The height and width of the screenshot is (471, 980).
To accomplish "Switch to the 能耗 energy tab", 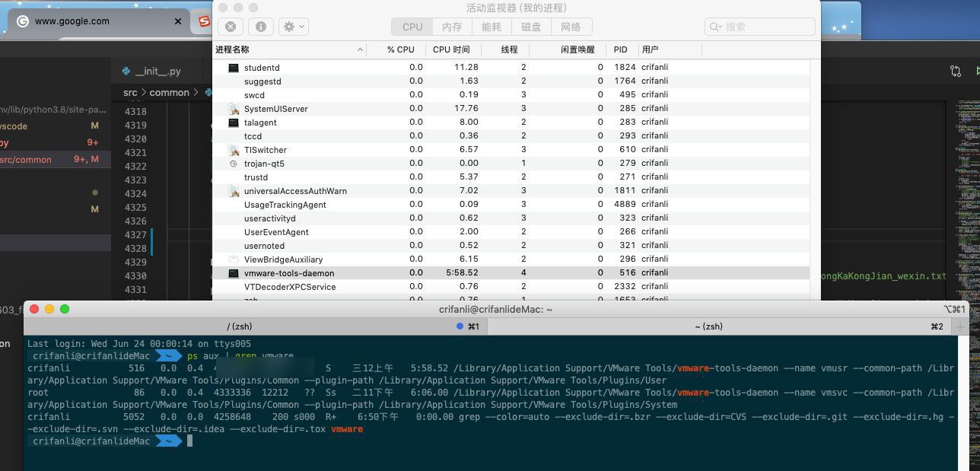I will pyautogui.click(x=492, y=27).
